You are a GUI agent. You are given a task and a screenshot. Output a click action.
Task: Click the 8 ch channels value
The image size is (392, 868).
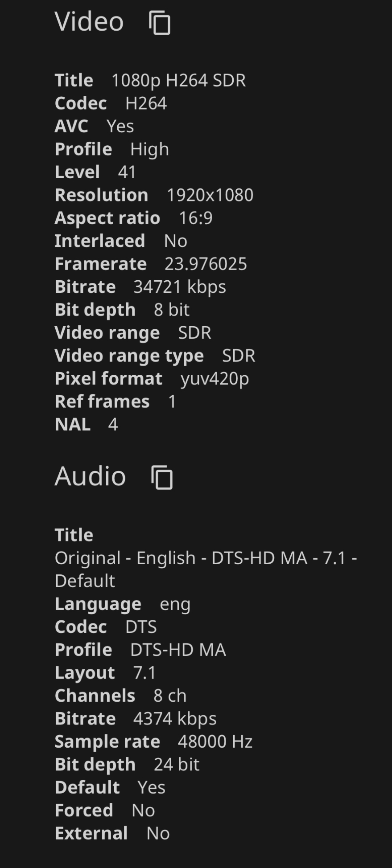(170, 696)
